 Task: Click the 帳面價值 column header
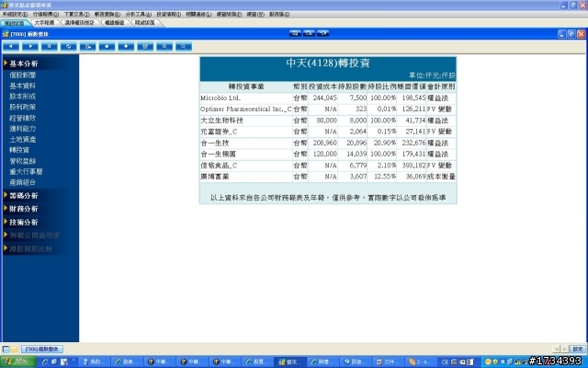412,86
